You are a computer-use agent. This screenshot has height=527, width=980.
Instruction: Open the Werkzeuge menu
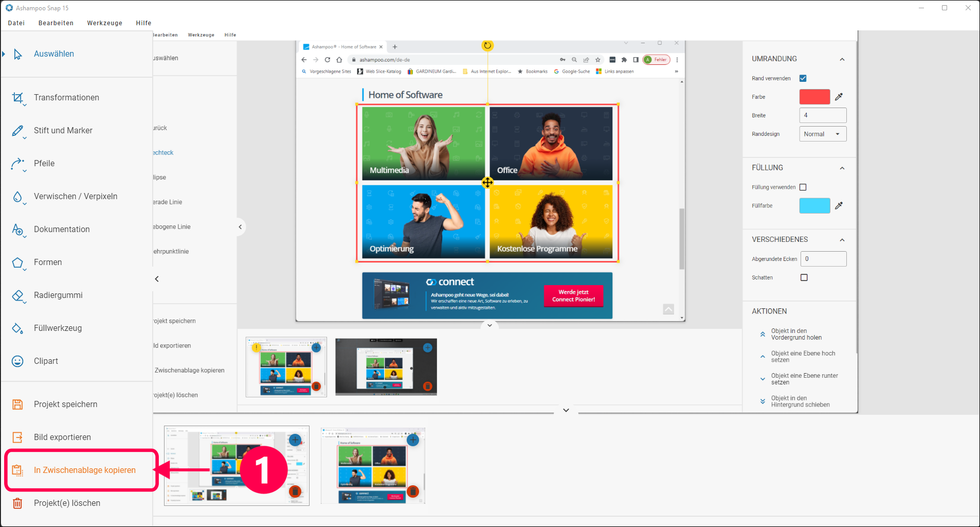(x=105, y=23)
